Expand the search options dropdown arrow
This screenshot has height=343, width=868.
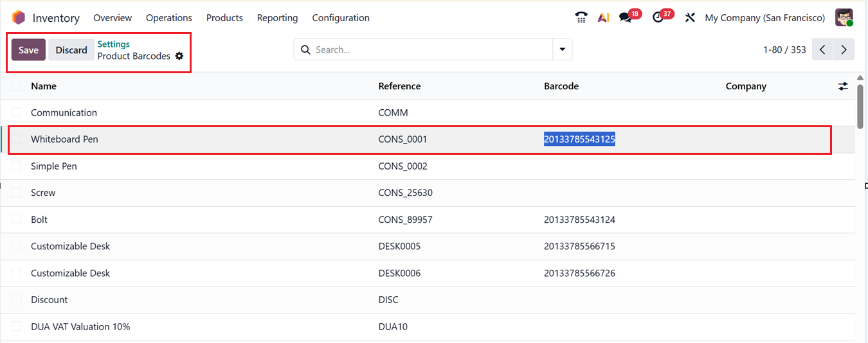563,49
